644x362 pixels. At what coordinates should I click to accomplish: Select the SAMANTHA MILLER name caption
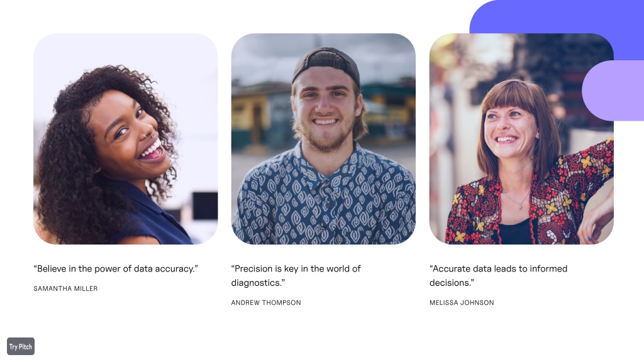coord(65,288)
